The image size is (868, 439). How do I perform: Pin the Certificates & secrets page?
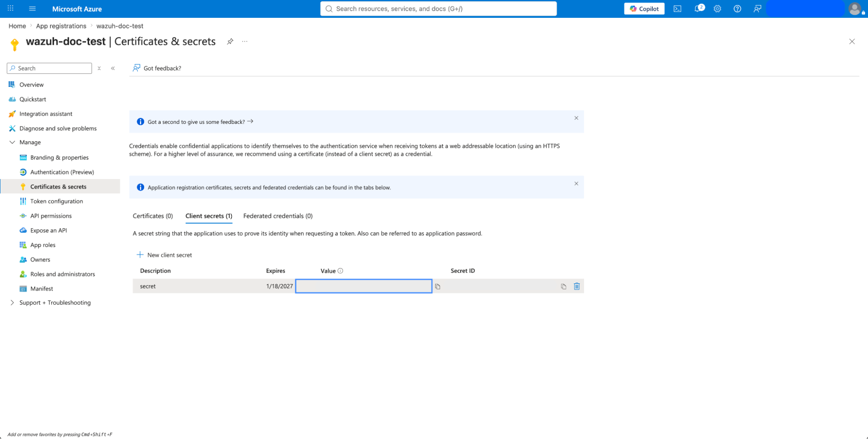click(230, 41)
